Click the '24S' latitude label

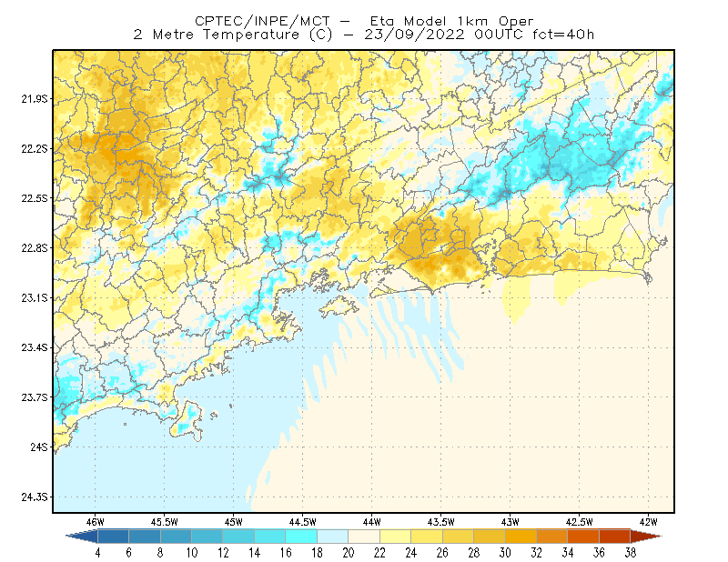pos(39,447)
